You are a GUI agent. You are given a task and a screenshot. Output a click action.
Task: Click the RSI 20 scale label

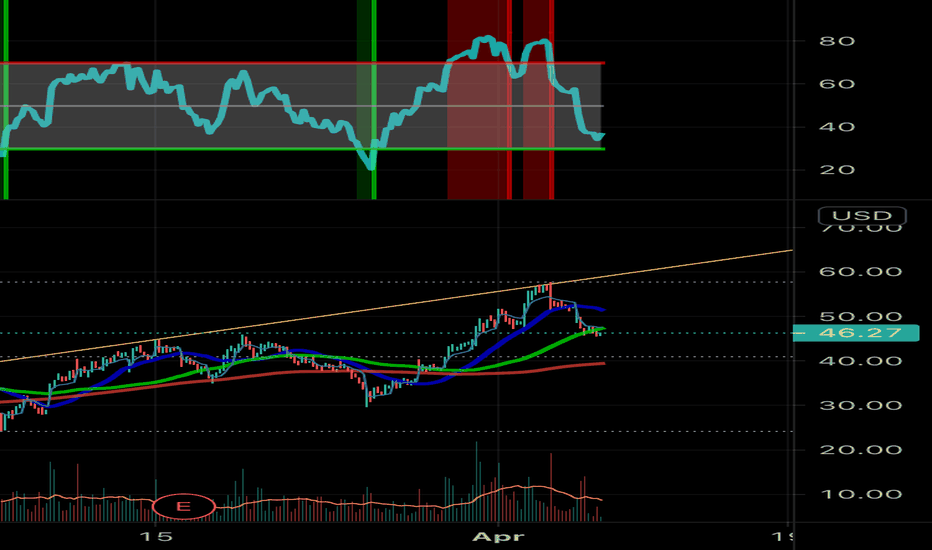tap(837, 170)
